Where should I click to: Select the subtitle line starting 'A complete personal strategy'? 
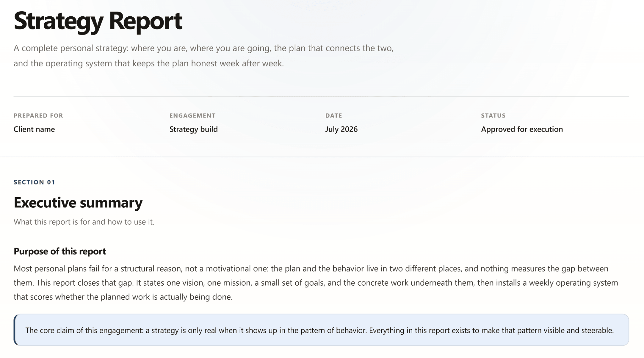click(x=203, y=48)
